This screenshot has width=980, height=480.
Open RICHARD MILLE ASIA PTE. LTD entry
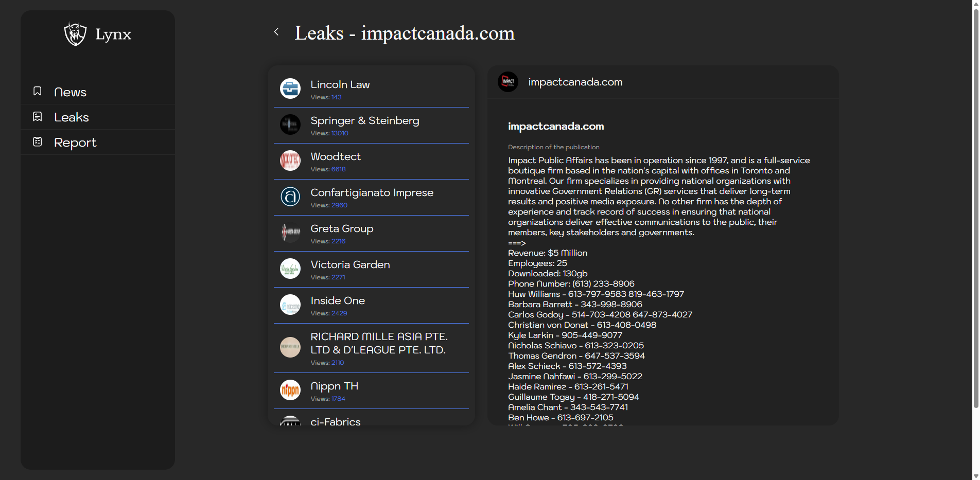click(x=379, y=343)
